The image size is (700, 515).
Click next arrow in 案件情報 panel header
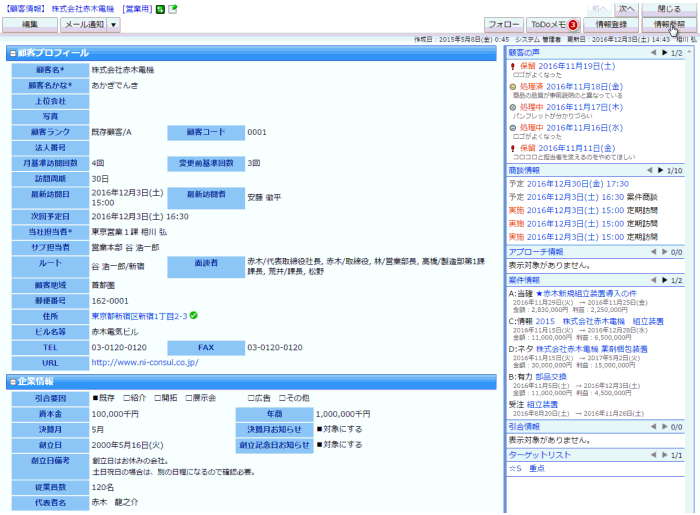tap(661, 281)
